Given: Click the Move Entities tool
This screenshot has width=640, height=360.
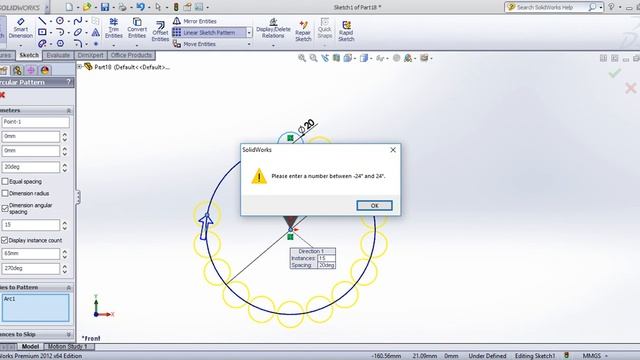Looking at the screenshot, I should [x=195, y=44].
